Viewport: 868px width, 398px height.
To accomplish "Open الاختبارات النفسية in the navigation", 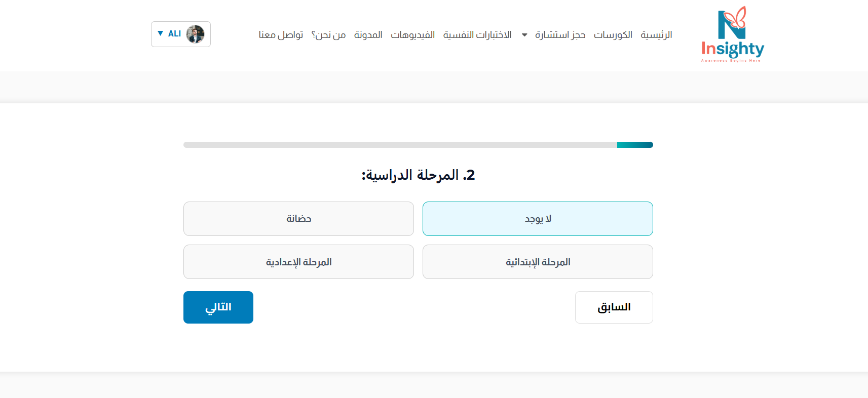I will pos(477,35).
